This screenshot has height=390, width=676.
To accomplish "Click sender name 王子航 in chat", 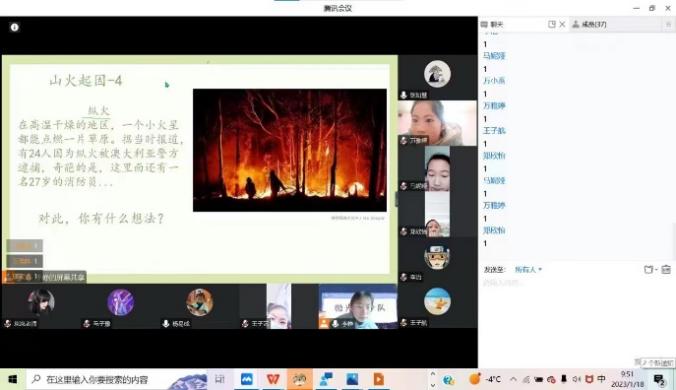I will point(494,131).
